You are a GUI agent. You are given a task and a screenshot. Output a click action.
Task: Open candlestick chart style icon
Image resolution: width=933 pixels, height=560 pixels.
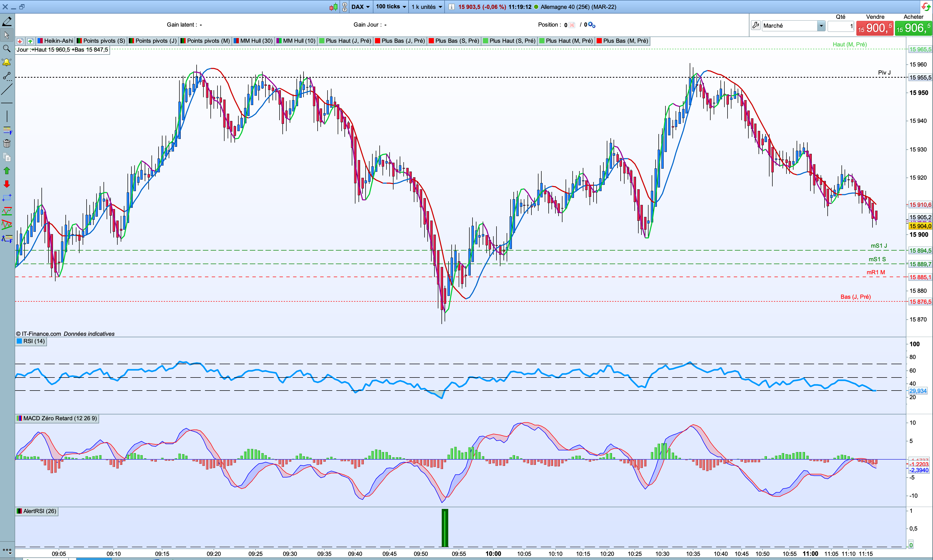tap(333, 7)
